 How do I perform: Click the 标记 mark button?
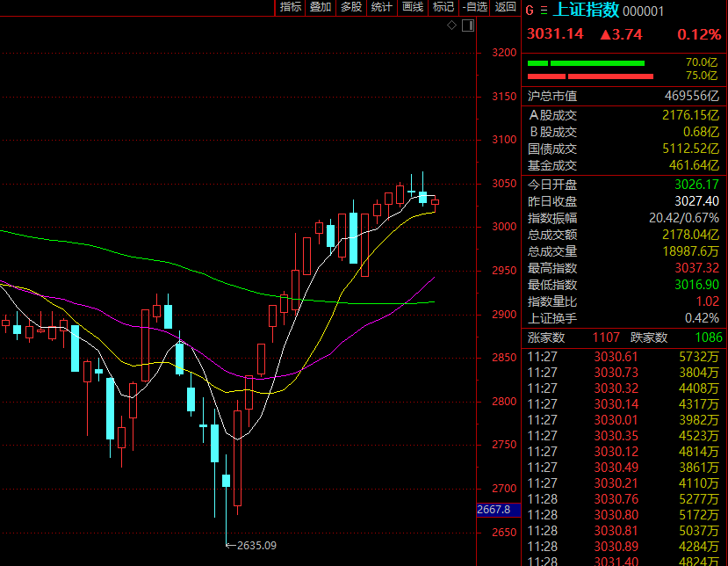pos(443,7)
